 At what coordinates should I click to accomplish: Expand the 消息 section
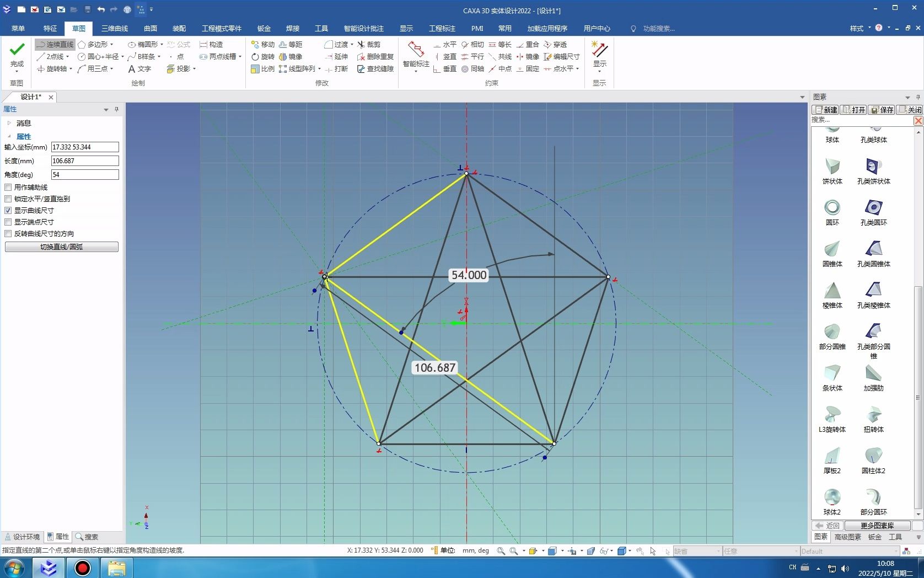click(x=9, y=123)
